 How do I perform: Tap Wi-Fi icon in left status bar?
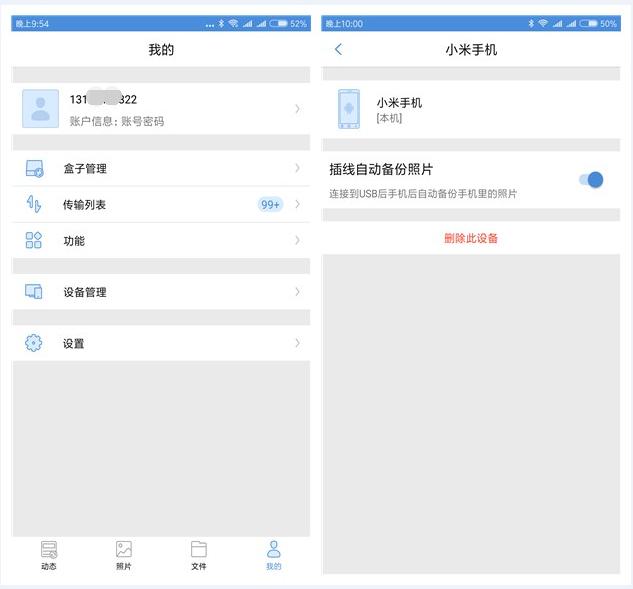coord(233,23)
